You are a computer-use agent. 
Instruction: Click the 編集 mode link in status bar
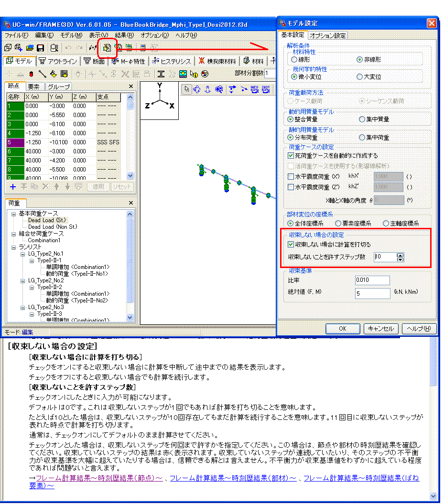coord(27,332)
